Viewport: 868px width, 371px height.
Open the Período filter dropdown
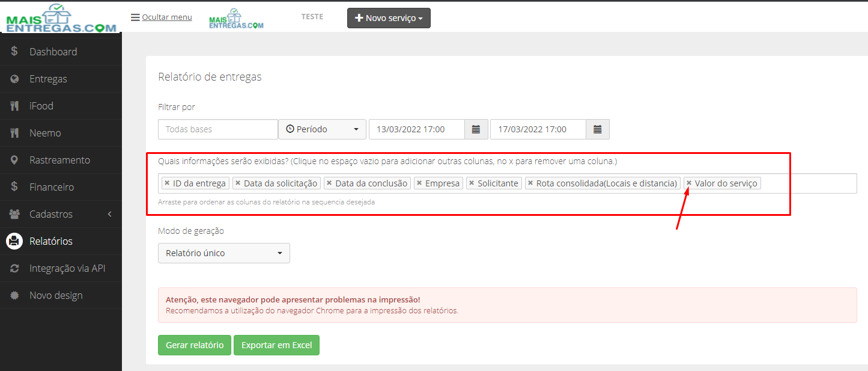[x=323, y=129]
